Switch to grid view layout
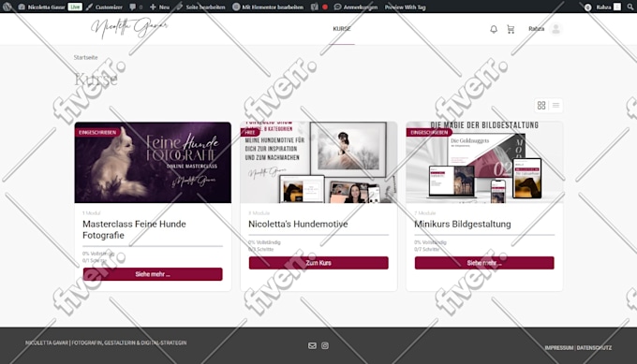Viewport: 637px width, 364px height. (x=541, y=106)
